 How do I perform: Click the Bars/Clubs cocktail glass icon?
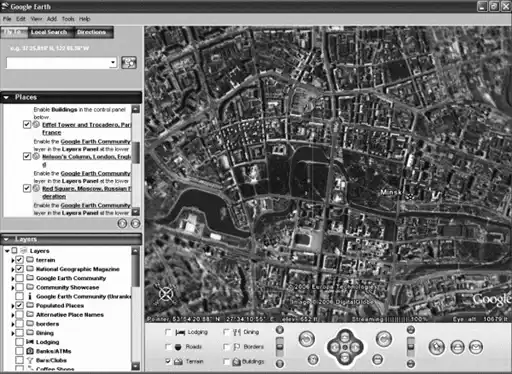(x=30, y=360)
